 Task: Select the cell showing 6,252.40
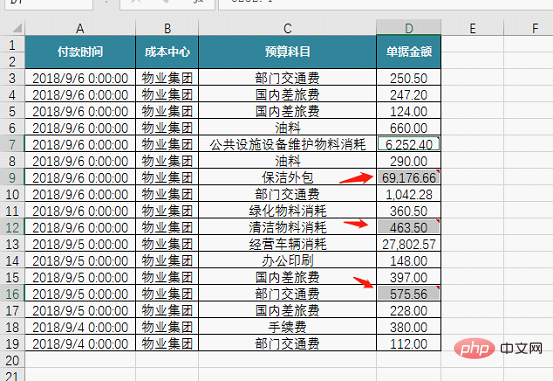tap(409, 144)
